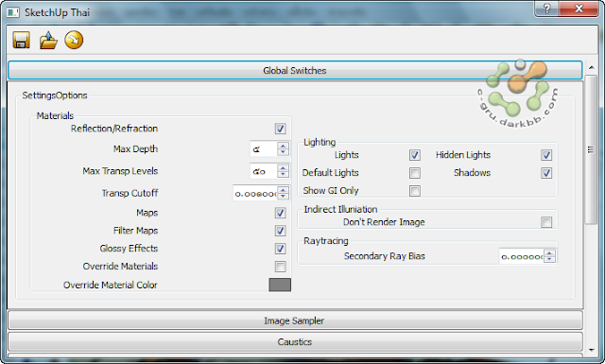
Task: Click the scrollbar down arrow
Action: [x=591, y=350]
